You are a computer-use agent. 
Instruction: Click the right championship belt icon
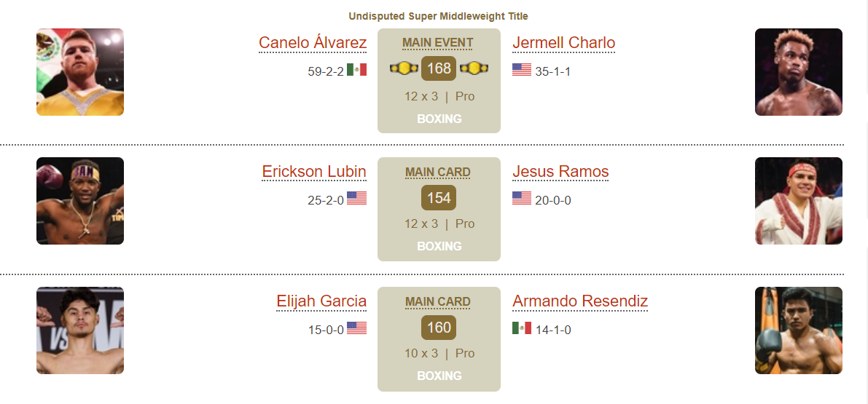474,68
